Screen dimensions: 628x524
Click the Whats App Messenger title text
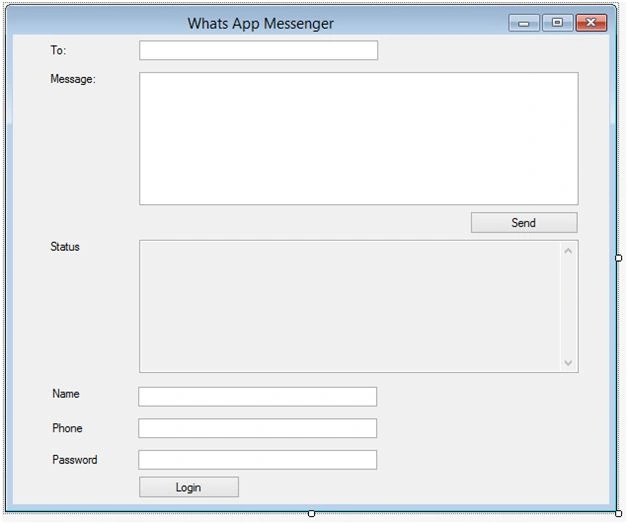(x=261, y=24)
